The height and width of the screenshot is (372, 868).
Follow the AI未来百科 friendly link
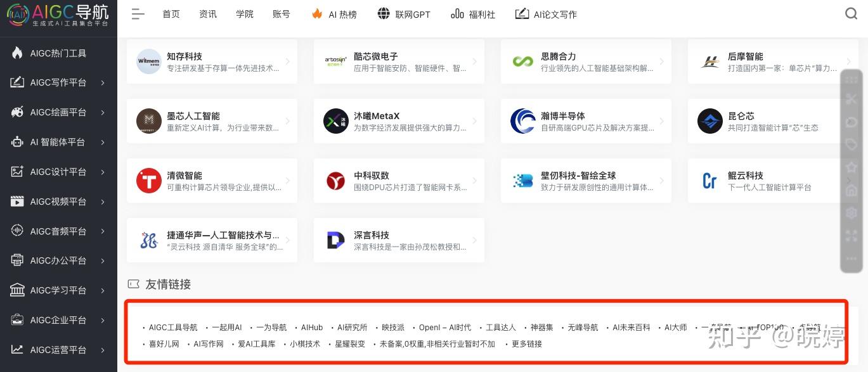point(632,328)
